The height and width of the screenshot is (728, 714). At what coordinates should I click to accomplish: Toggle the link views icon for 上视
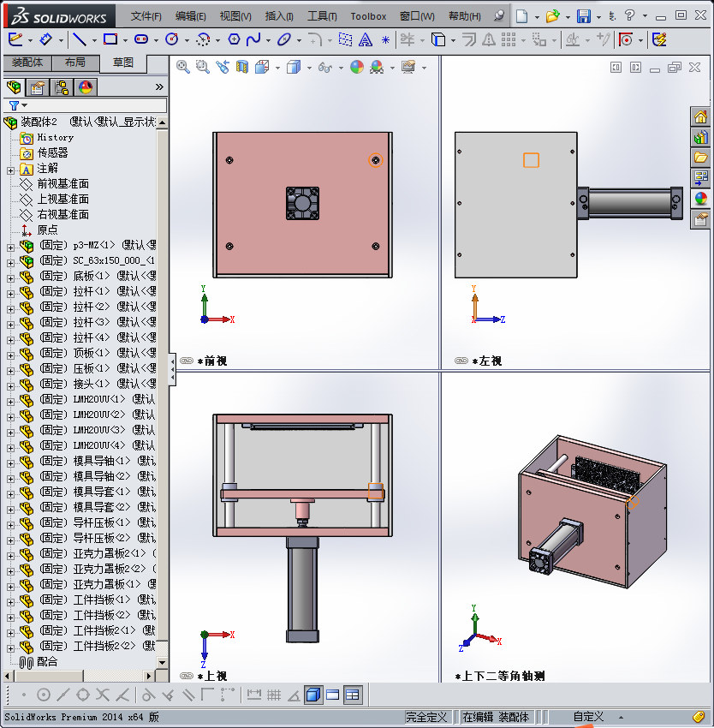click(186, 675)
